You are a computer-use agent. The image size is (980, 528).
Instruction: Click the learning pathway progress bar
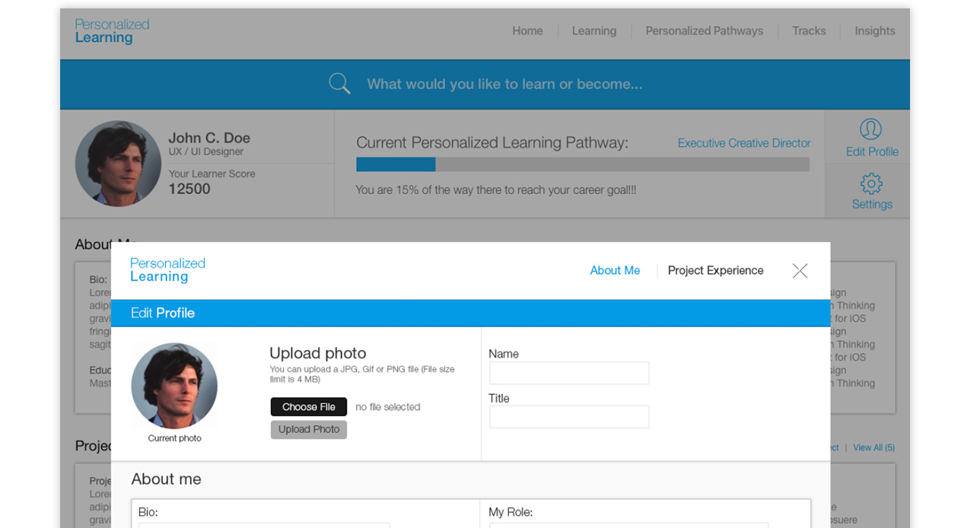click(x=582, y=164)
